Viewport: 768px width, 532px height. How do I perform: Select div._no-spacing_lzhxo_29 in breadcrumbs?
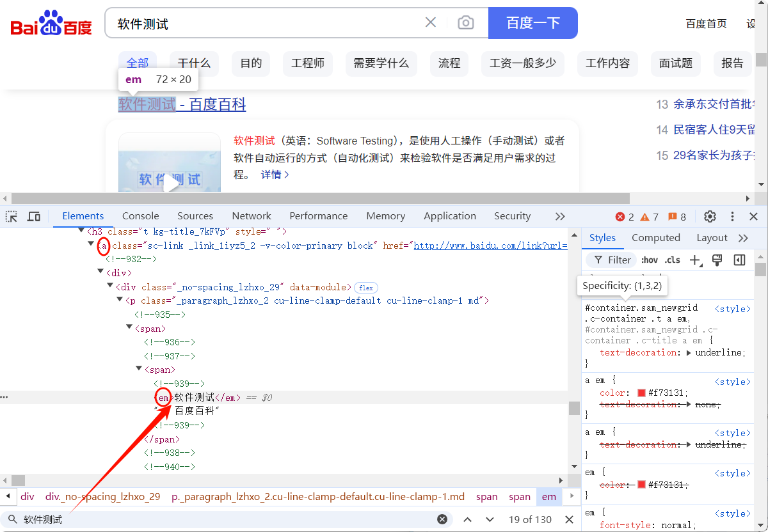coord(103,497)
